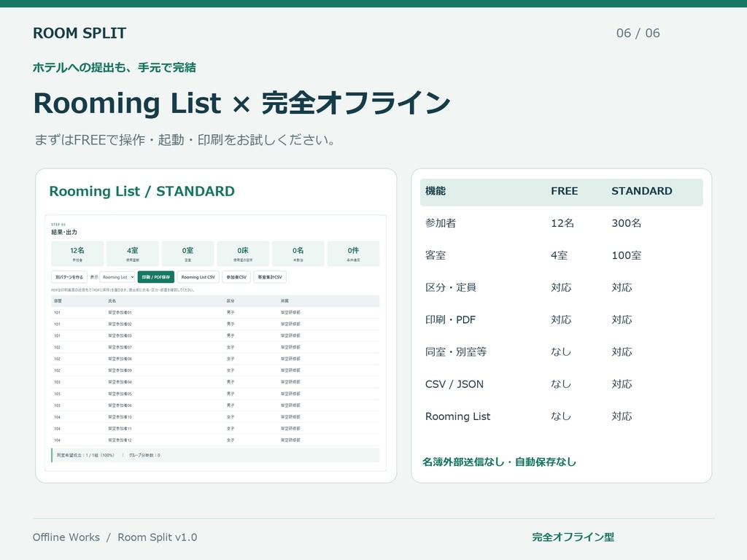The image size is (747, 560).
Task: Select the row for 架空参加者11
Action: click(215, 429)
